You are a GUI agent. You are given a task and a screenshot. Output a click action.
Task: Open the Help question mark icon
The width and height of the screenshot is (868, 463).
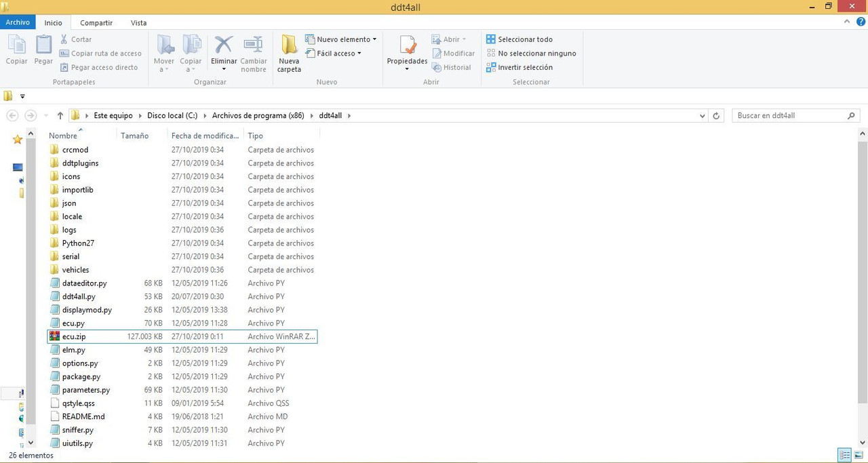click(860, 22)
